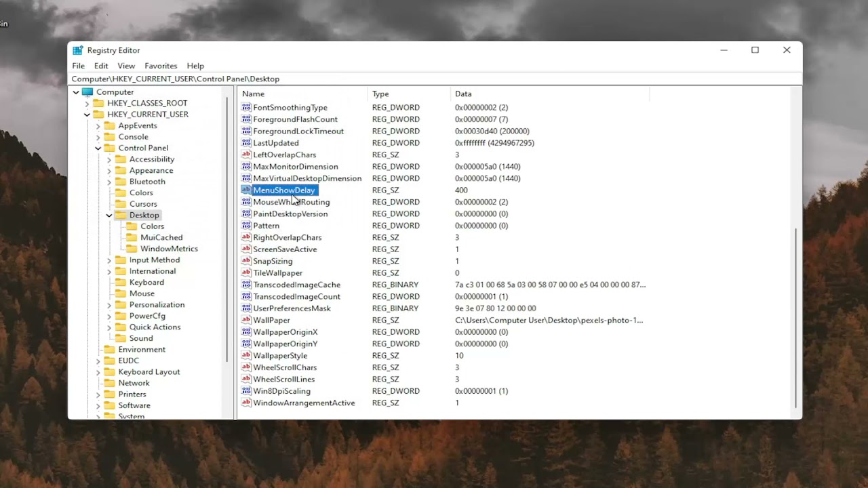Expand the Keyboard Layout key
The height and width of the screenshot is (488, 868).
pyautogui.click(x=98, y=372)
